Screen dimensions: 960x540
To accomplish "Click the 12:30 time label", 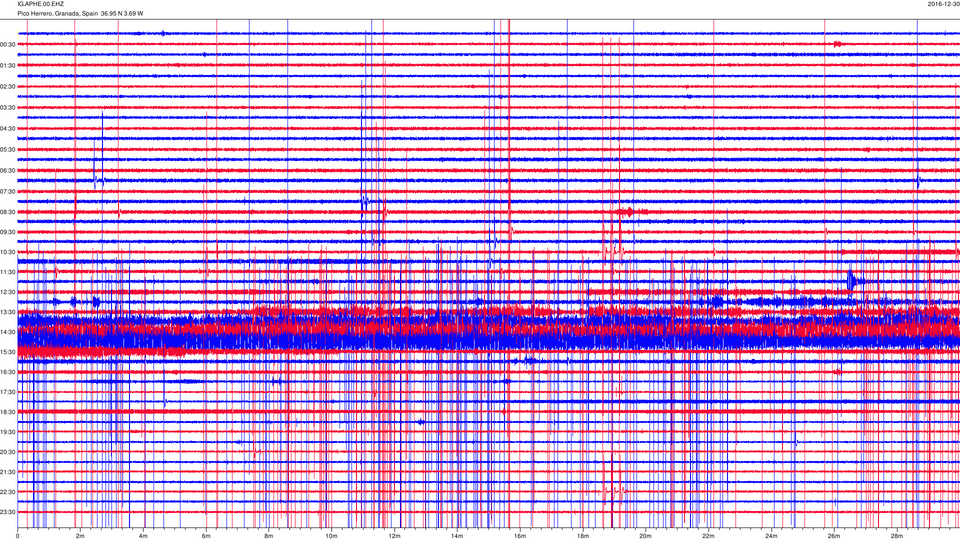I will click(x=8, y=292).
